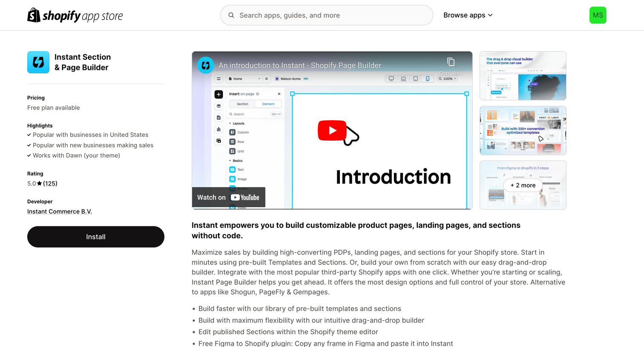Click the rating star icon
Image resolution: width=644 pixels, height=347 pixels.
click(39, 183)
